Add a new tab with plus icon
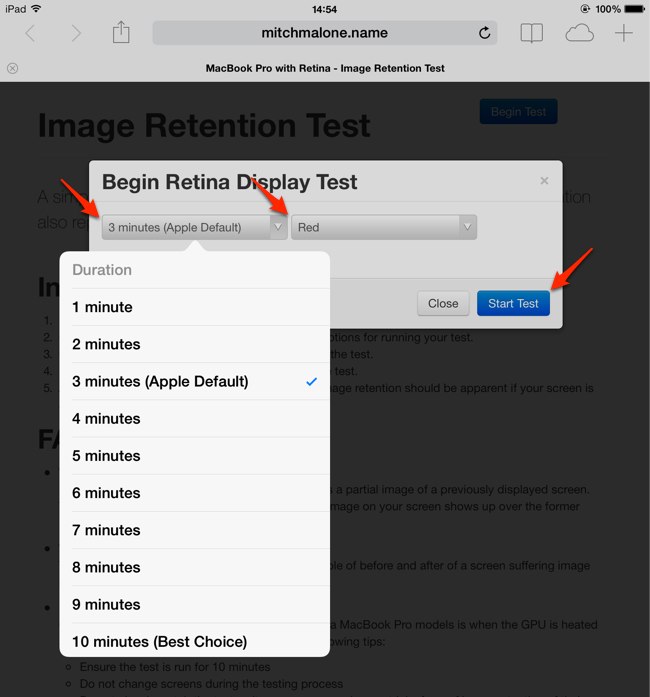Image resolution: width=650 pixels, height=697 pixels. tap(624, 33)
